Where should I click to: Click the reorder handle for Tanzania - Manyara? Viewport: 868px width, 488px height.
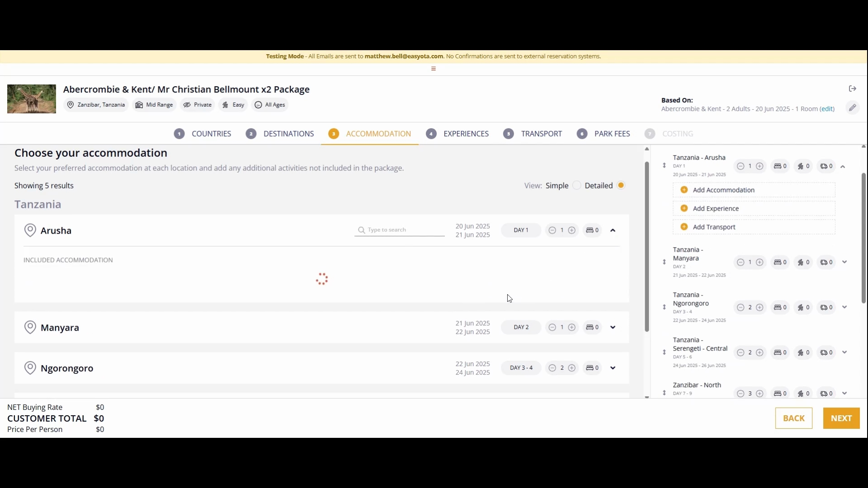pos(664,262)
